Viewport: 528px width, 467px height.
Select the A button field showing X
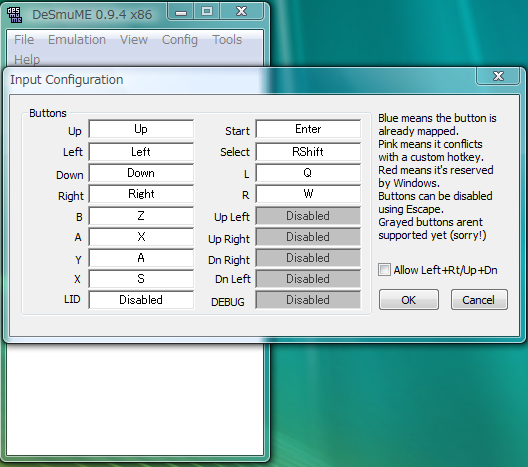[x=141, y=237]
